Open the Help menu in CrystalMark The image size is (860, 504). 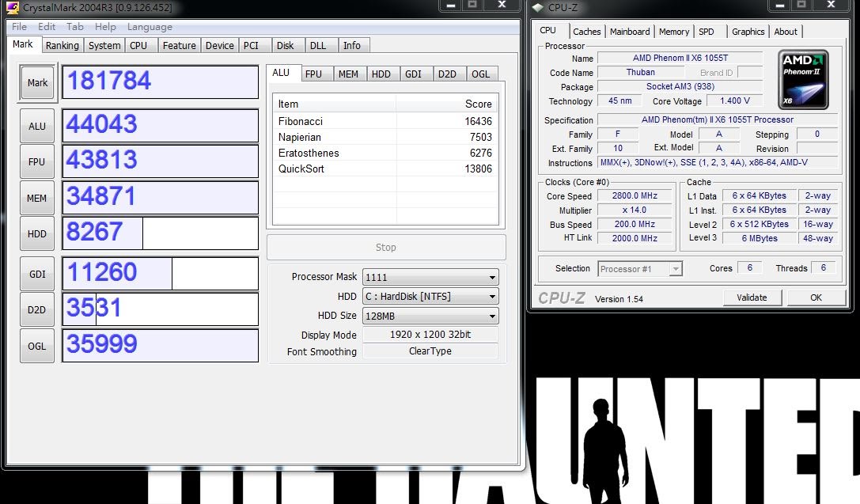pos(105,26)
